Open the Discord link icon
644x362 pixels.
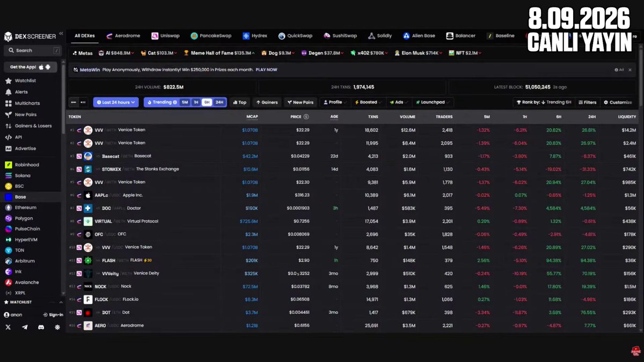pos(41,327)
